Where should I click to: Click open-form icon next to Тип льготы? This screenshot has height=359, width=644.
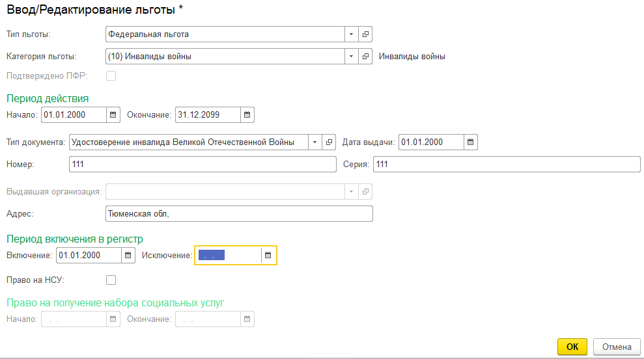point(365,34)
